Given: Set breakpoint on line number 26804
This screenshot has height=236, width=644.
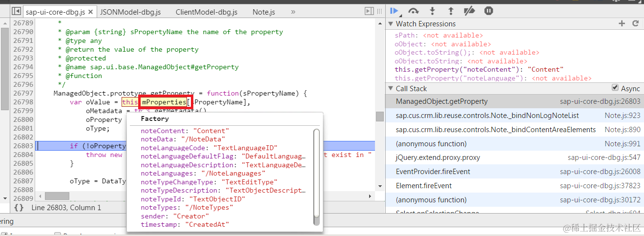Looking at the screenshot, I should 23,155.
